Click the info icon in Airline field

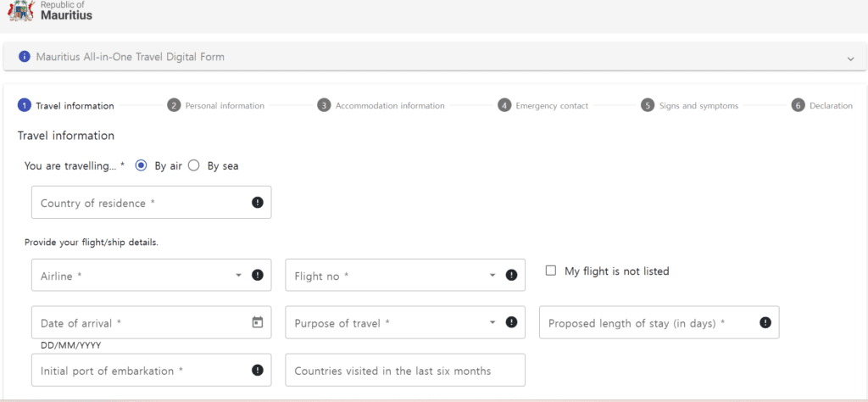click(x=258, y=275)
